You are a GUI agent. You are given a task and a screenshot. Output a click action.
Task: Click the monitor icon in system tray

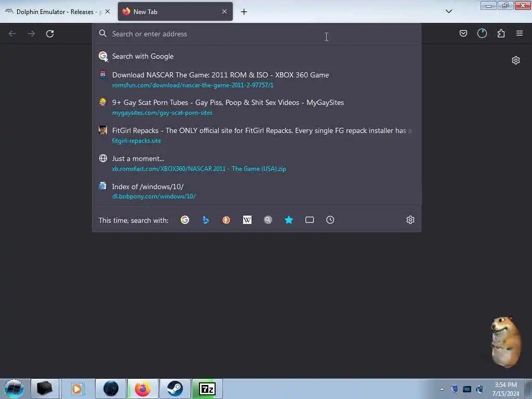(467, 389)
